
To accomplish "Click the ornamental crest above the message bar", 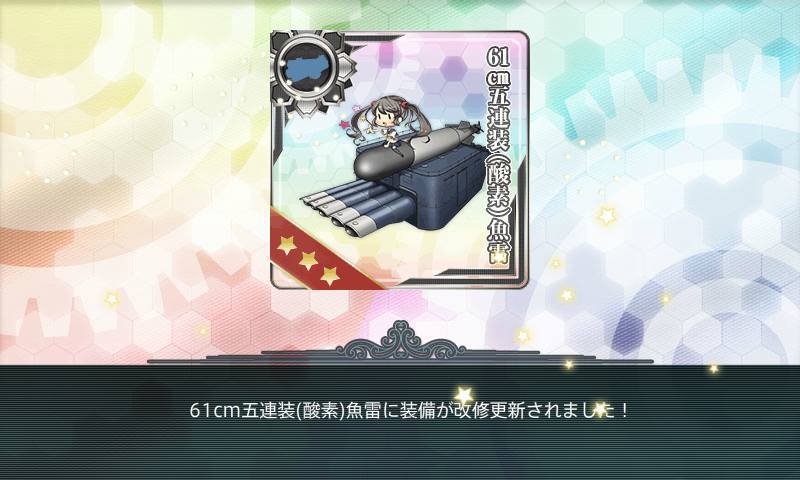I will (401, 341).
